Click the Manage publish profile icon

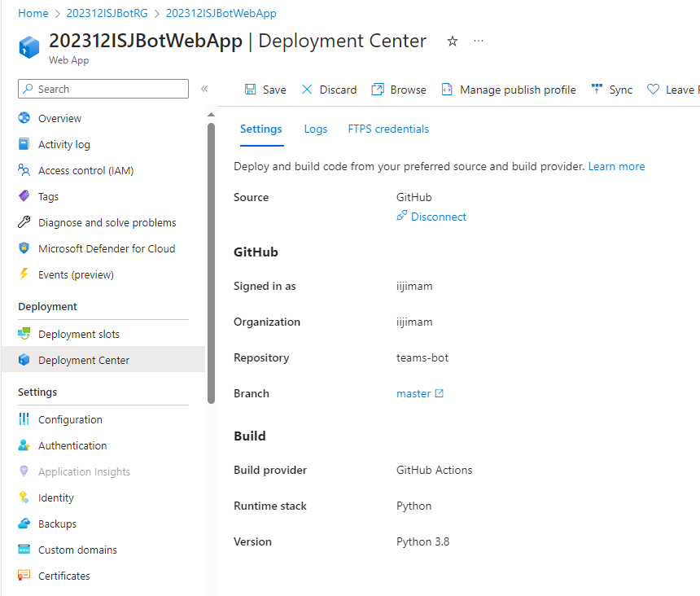(x=447, y=90)
